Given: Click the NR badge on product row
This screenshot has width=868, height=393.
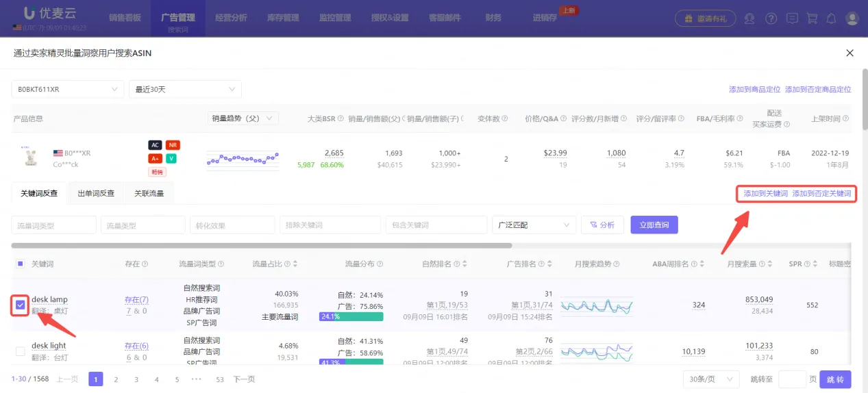Looking at the screenshot, I should (x=173, y=145).
